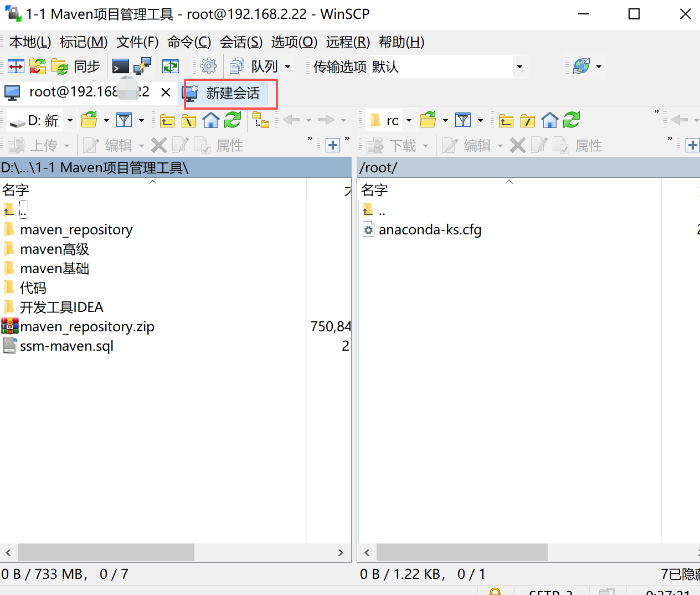The width and height of the screenshot is (700, 595).
Task: Go to local home directory icon
Action: [211, 120]
